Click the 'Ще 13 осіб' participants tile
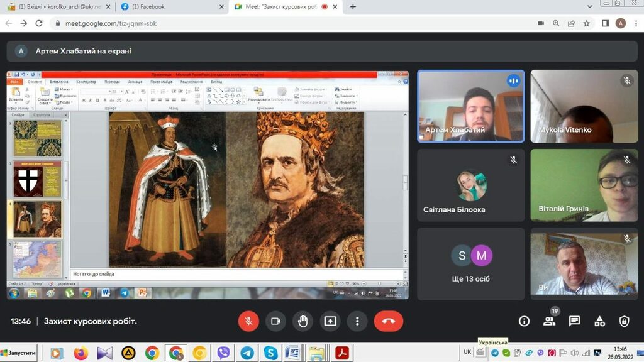644x362 pixels. (x=471, y=264)
